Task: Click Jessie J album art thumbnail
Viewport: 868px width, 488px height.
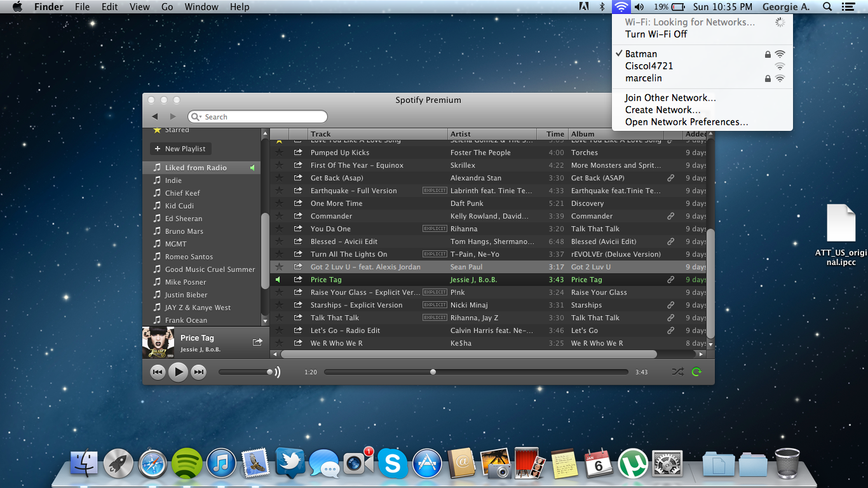Action: click(x=158, y=342)
